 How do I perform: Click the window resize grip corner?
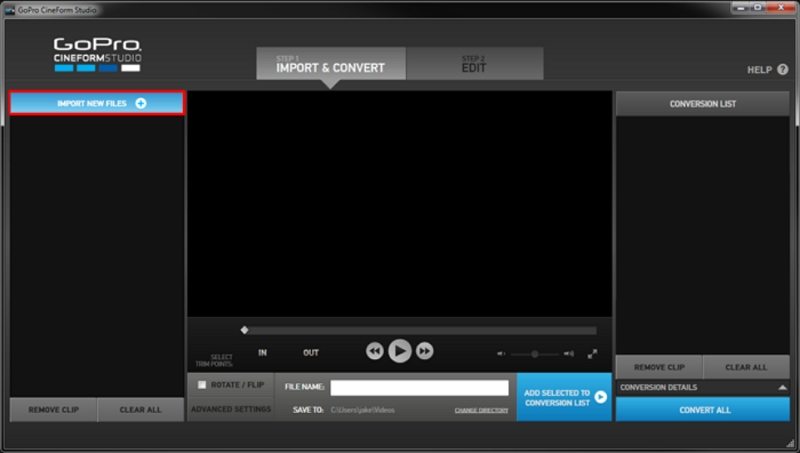[790, 443]
